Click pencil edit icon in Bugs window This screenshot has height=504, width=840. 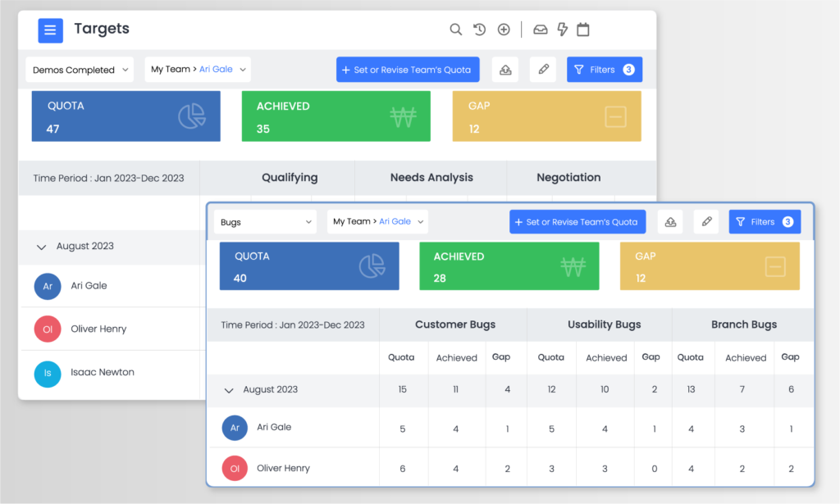coord(706,222)
